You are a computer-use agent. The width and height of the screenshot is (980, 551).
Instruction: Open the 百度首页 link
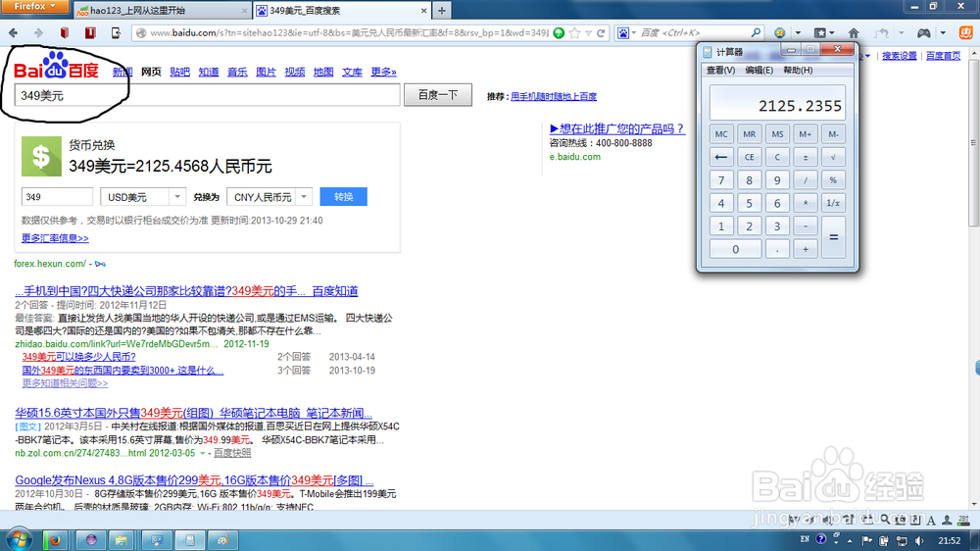point(943,56)
